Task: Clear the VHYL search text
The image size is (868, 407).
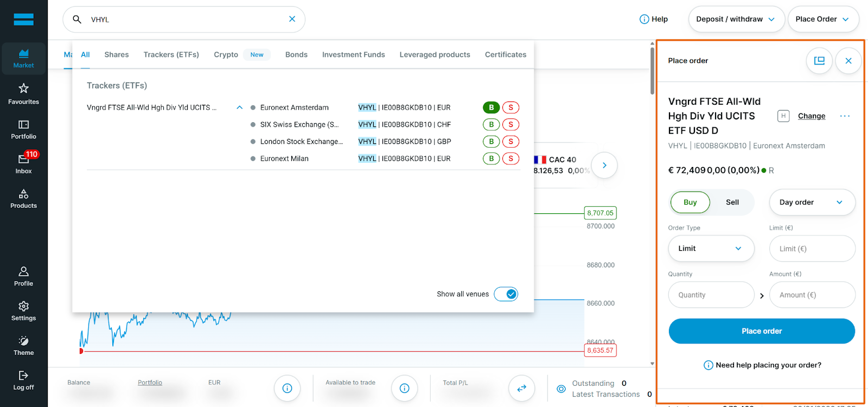Action: point(292,19)
